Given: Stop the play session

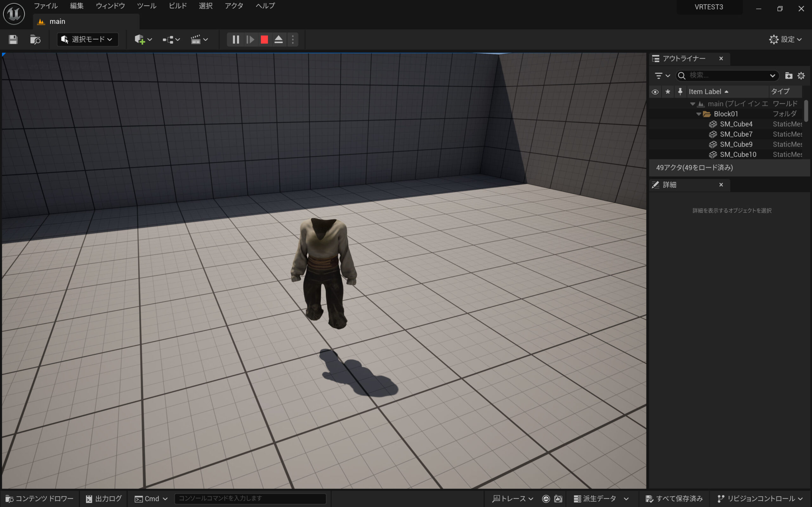Looking at the screenshot, I should tap(265, 40).
